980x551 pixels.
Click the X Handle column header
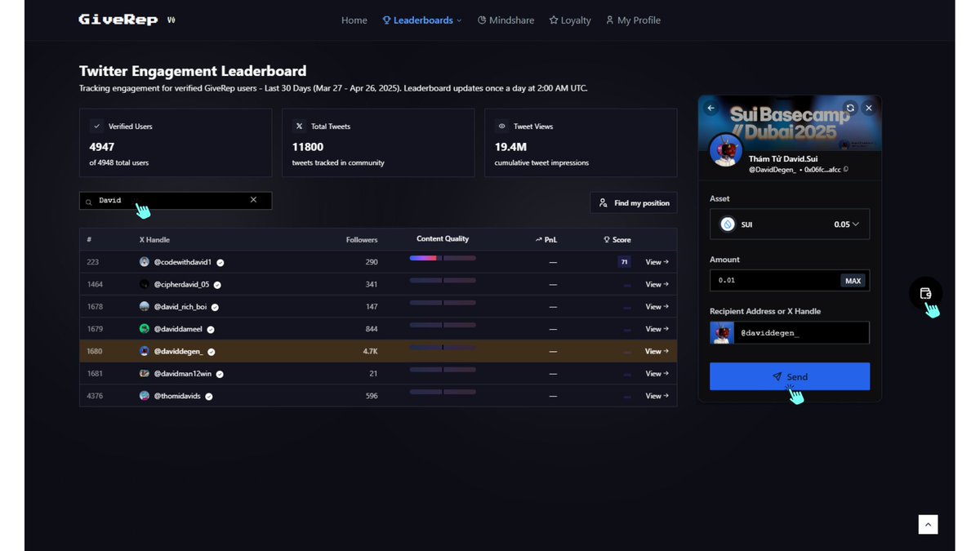pos(155,240)
